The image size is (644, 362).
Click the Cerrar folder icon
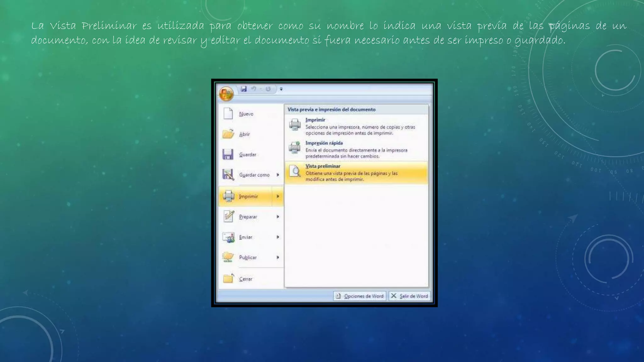(x=228, y=278)
